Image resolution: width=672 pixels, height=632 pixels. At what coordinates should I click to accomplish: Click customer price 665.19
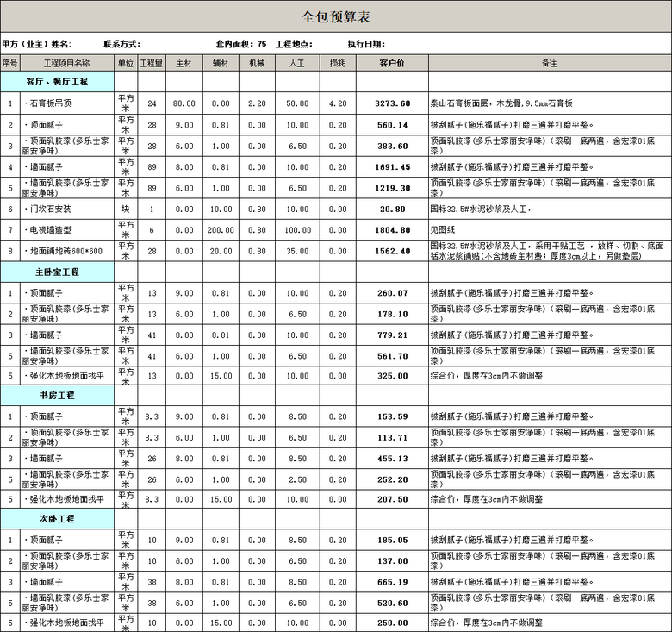(x=392, y=582)
